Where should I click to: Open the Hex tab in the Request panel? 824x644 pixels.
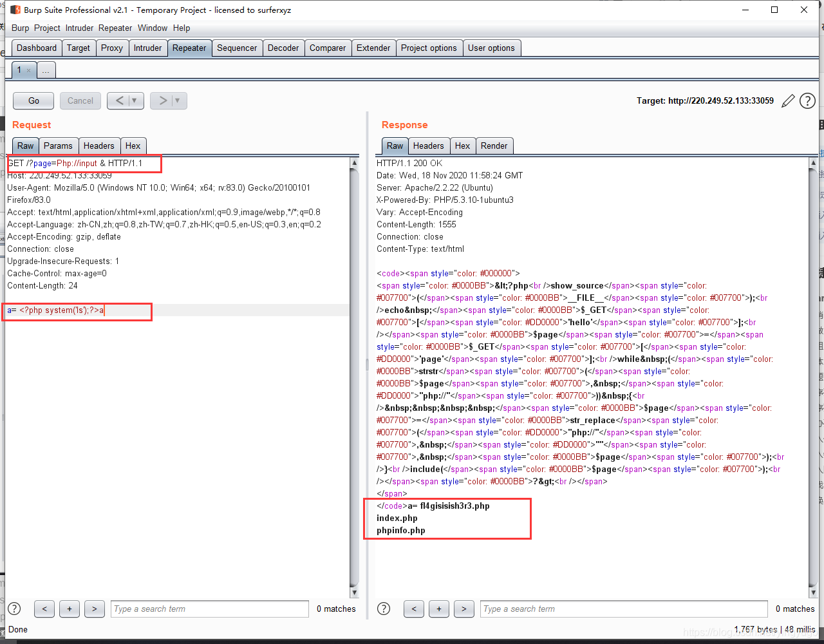click(133, 146)
